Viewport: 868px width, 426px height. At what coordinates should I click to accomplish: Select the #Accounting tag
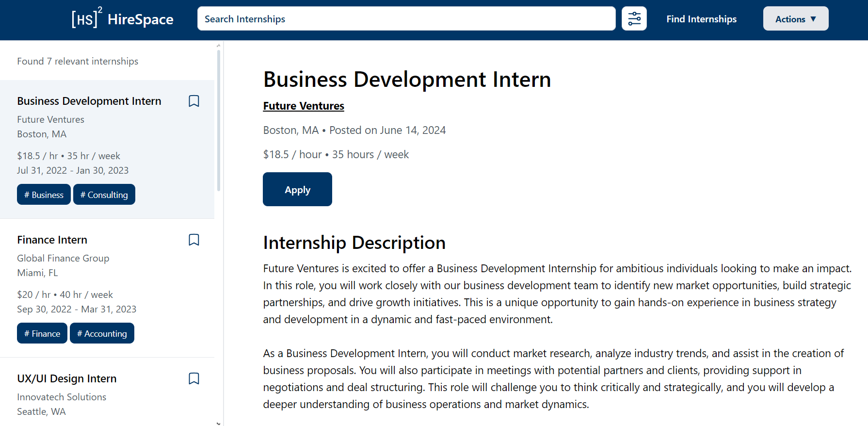[102, 333]
